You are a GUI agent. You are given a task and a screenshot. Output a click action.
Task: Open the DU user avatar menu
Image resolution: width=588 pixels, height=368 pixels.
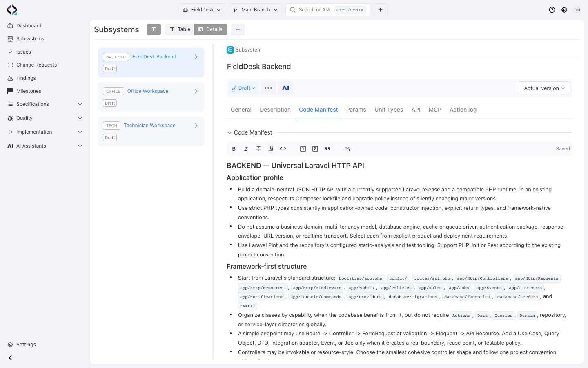(x=577, y=10)
